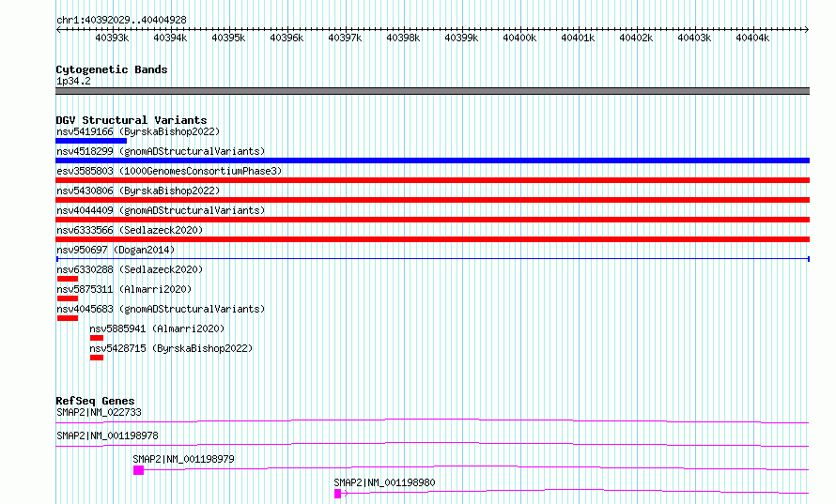Click the 40397k ruler tick label

click(345, 38)
